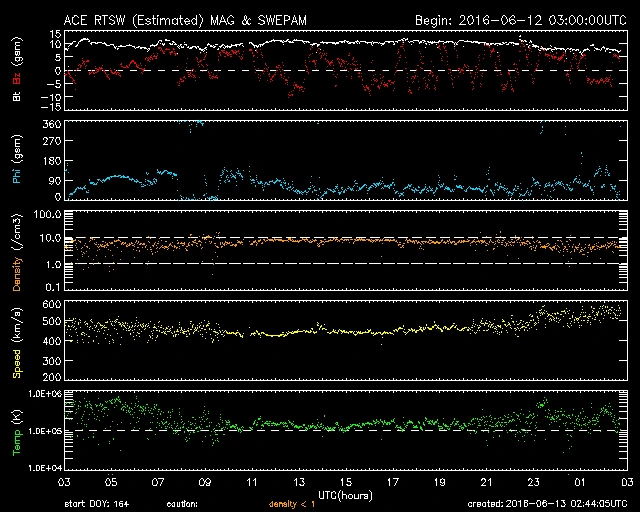Click the caution: label at bottom

coord(182,505)
